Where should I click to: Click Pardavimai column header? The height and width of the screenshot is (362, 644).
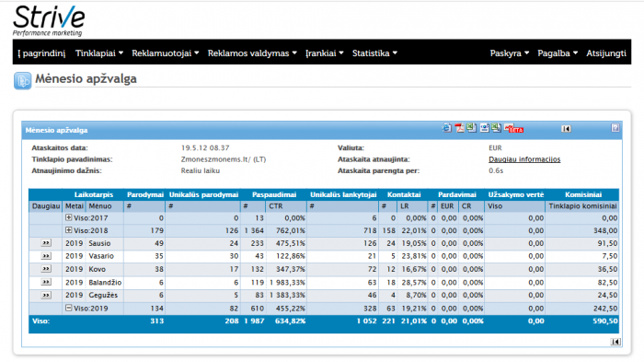pos(456,194)
